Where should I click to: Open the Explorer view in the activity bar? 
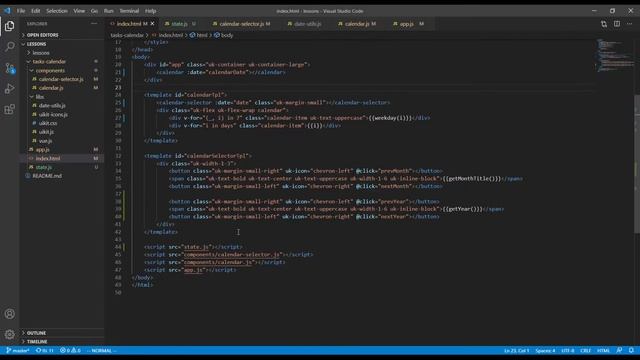coord(9,26)
